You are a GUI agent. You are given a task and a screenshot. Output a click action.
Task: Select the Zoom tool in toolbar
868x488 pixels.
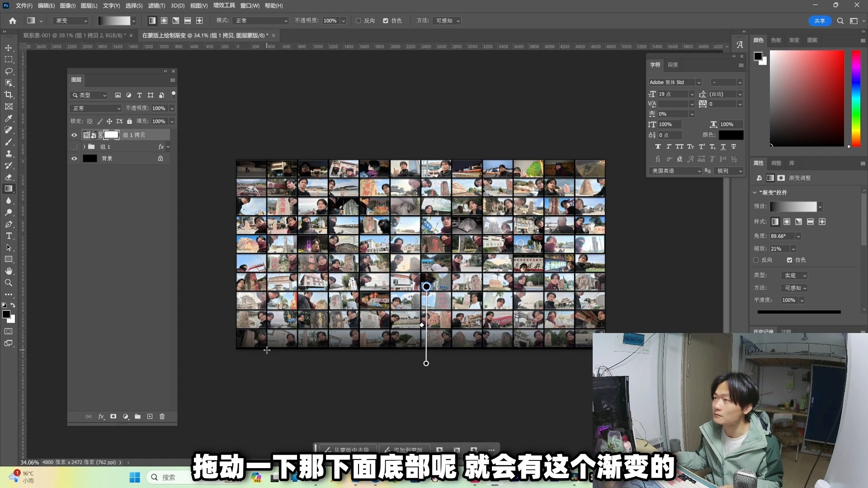tap(9, 283)
